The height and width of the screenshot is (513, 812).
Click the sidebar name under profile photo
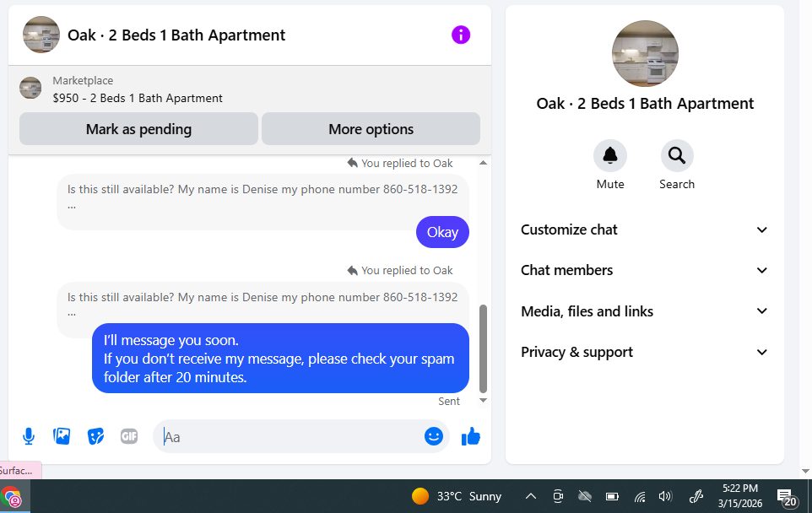(645, 104)
